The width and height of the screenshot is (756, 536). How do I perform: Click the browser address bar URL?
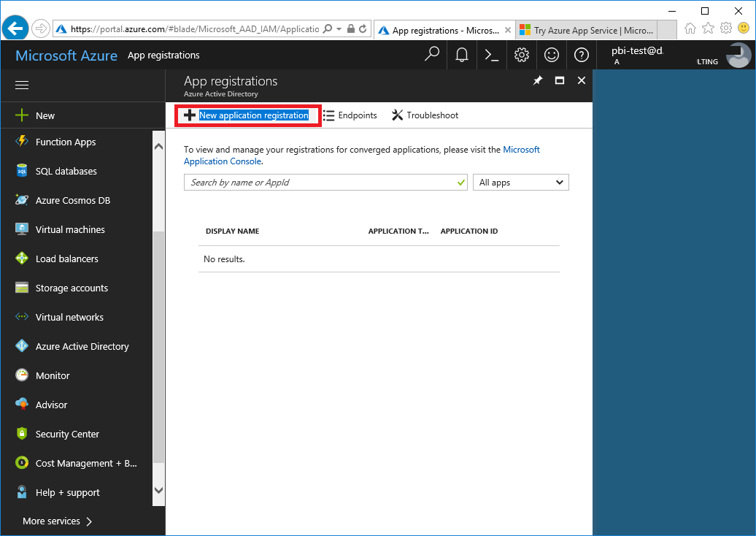pos(194,29)
